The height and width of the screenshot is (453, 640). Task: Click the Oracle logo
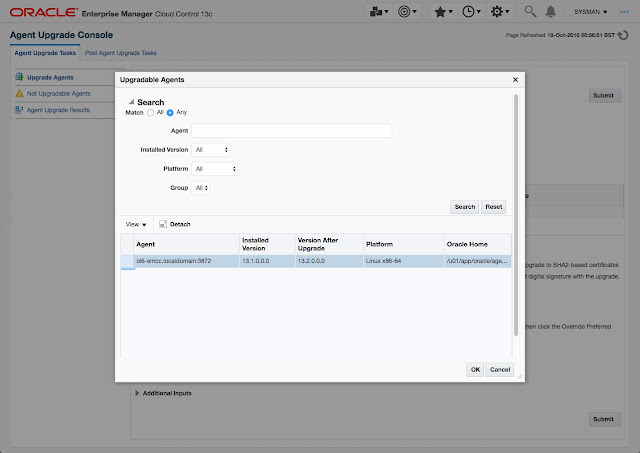point(43,13)
